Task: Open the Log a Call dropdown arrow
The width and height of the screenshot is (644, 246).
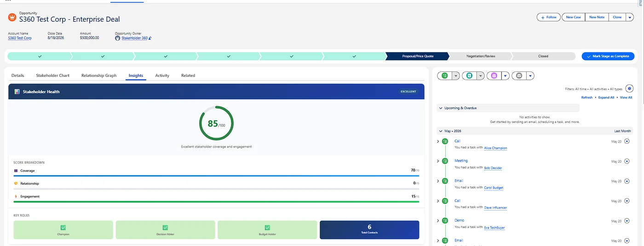Action: (x=480, y=76)
